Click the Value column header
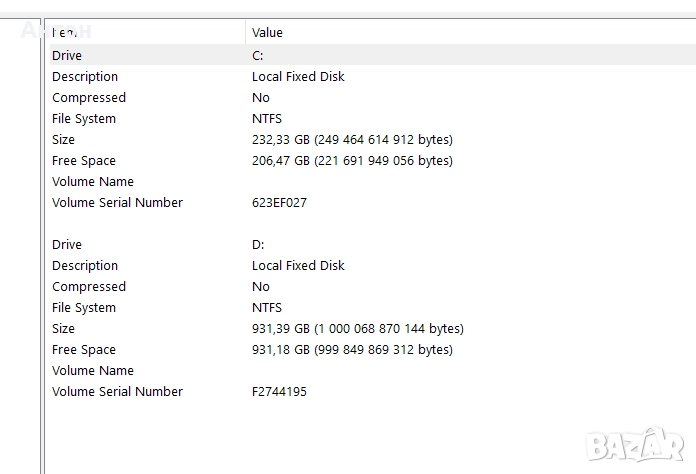This screenshot has height=474, width=696. [x=267, y=33]
